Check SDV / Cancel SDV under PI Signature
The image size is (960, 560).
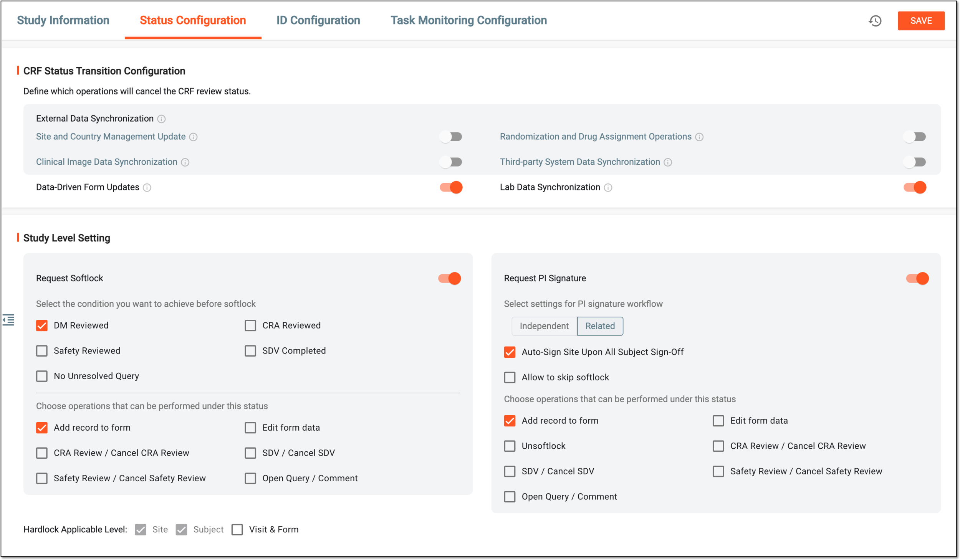click(x=510, y=471)
